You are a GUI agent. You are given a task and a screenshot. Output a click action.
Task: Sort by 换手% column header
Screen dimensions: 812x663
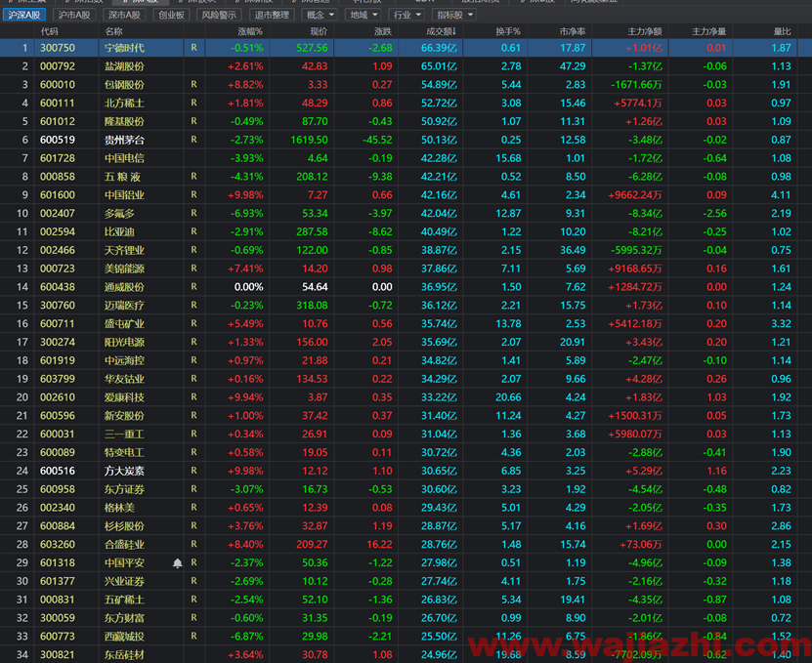tap(508, 31)
